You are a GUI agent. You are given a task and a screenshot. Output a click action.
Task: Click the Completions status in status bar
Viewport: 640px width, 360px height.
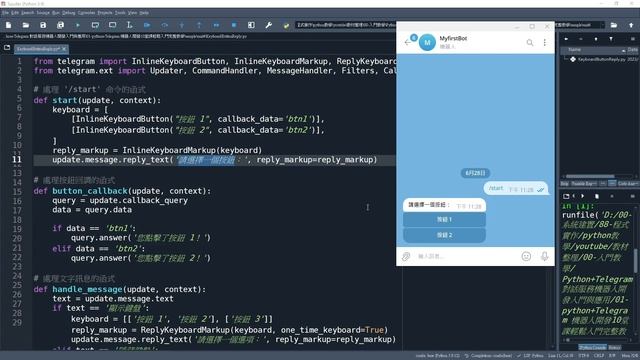coord(488,356)
